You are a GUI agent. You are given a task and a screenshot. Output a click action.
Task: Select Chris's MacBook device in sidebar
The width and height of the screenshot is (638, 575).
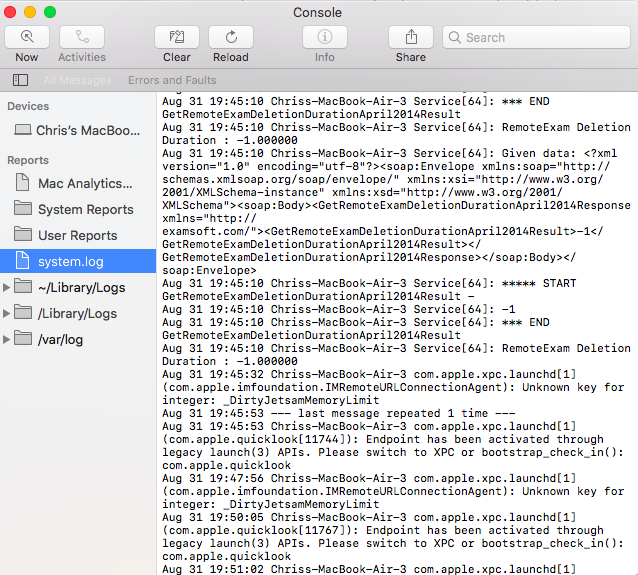(78, 131)
